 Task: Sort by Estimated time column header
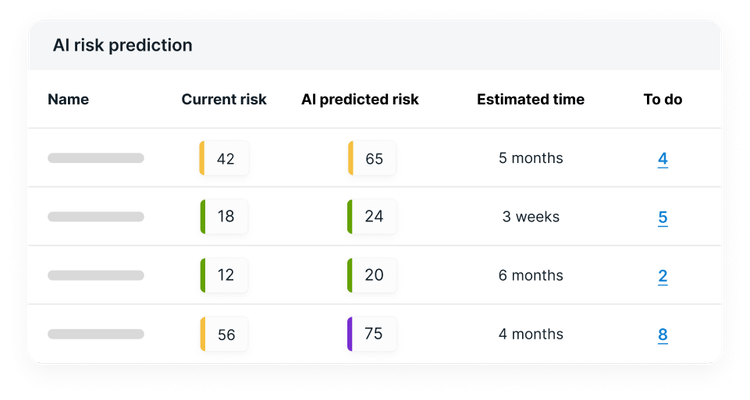coord(531,99)
